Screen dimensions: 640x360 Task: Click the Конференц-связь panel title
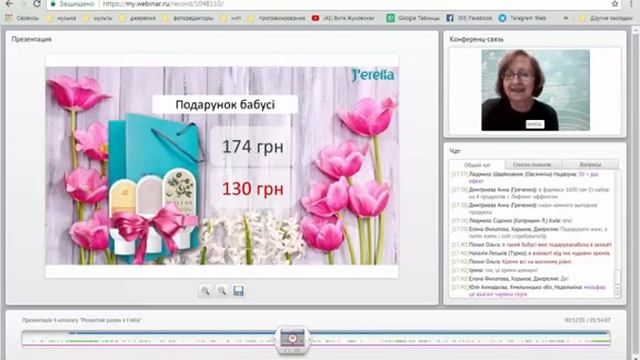pyautogui.click(x=476, y=39)
